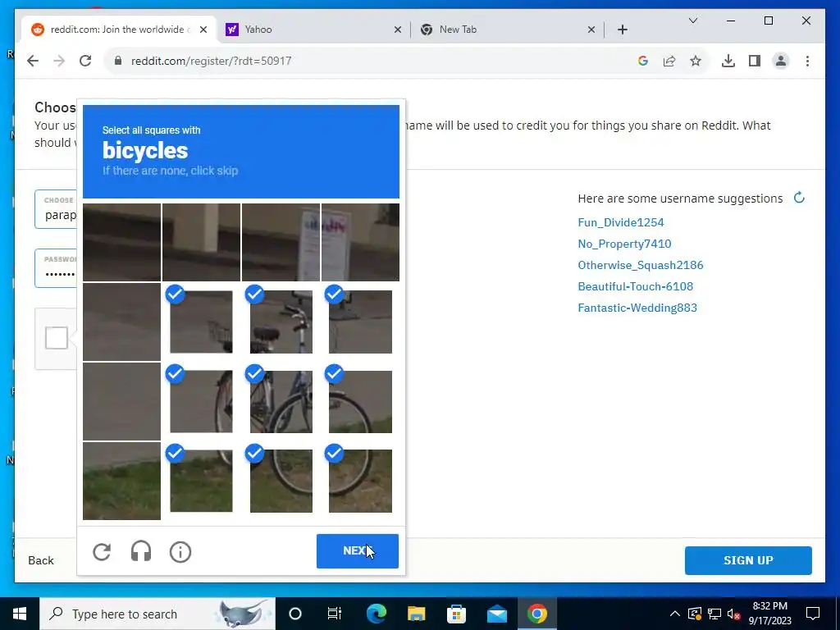Deselect bottom-row grass tile under the basket
Screen dimensions: 840x630
(201, 481)
